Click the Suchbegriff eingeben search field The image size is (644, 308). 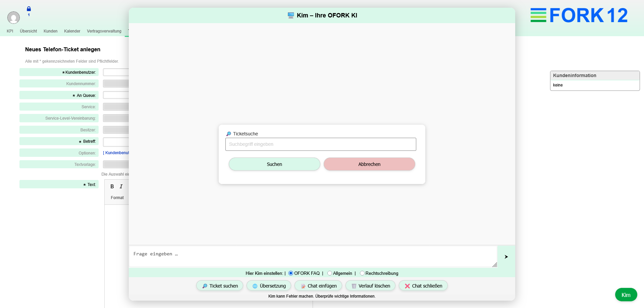click(321, 144)
